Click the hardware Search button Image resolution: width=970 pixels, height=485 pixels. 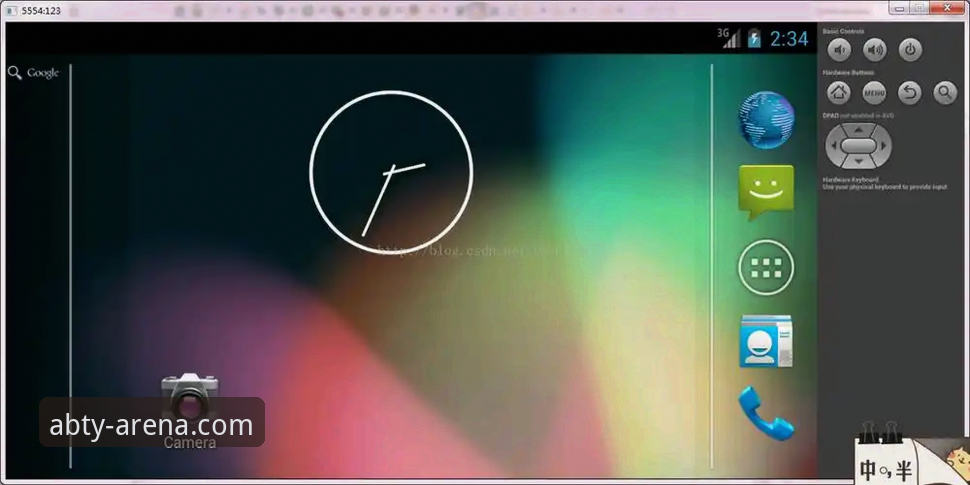click(x=945, y=93)
